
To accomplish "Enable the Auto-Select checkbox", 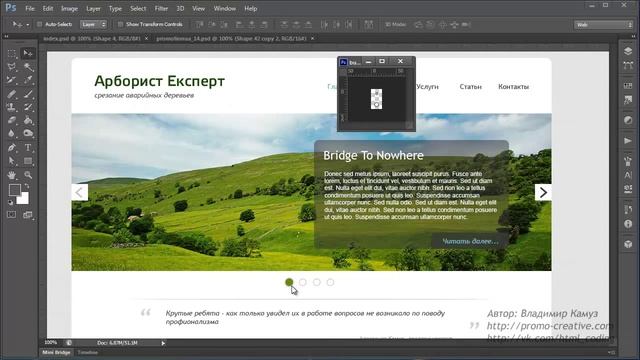I will [x=40, y=24].
